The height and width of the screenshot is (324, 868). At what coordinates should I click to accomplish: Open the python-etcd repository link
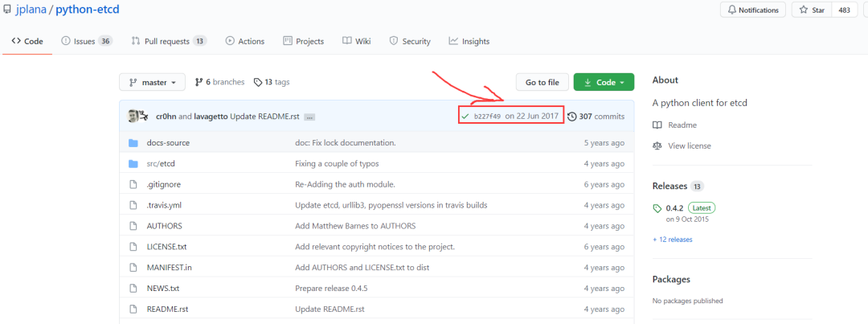87,10
